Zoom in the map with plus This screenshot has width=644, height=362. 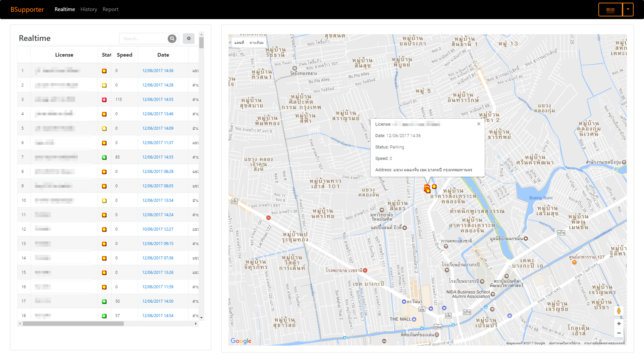[619, 323]
